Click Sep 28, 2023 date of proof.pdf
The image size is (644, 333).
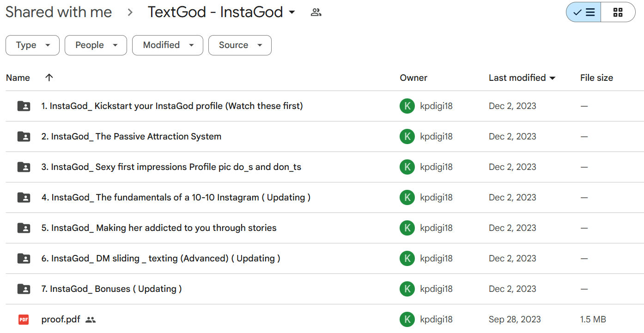(x=514, y=319)
